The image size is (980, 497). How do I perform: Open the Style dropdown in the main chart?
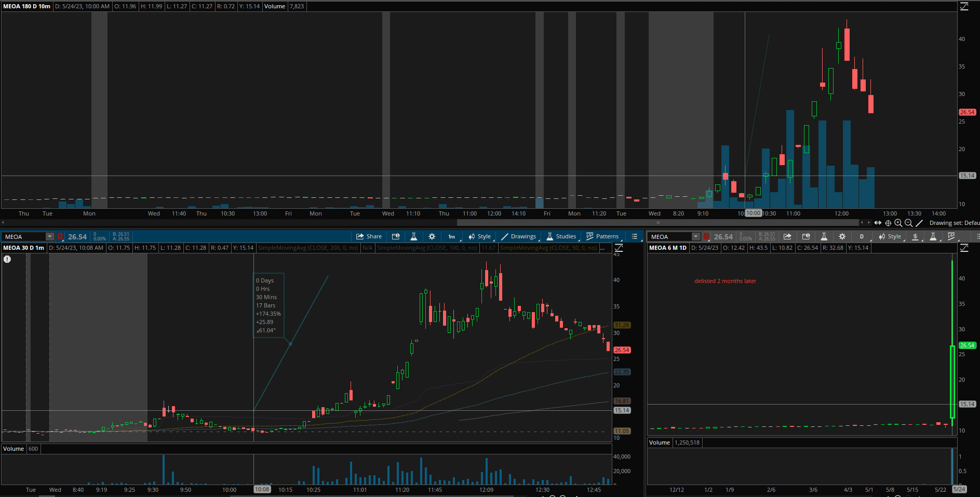(480, 236)
